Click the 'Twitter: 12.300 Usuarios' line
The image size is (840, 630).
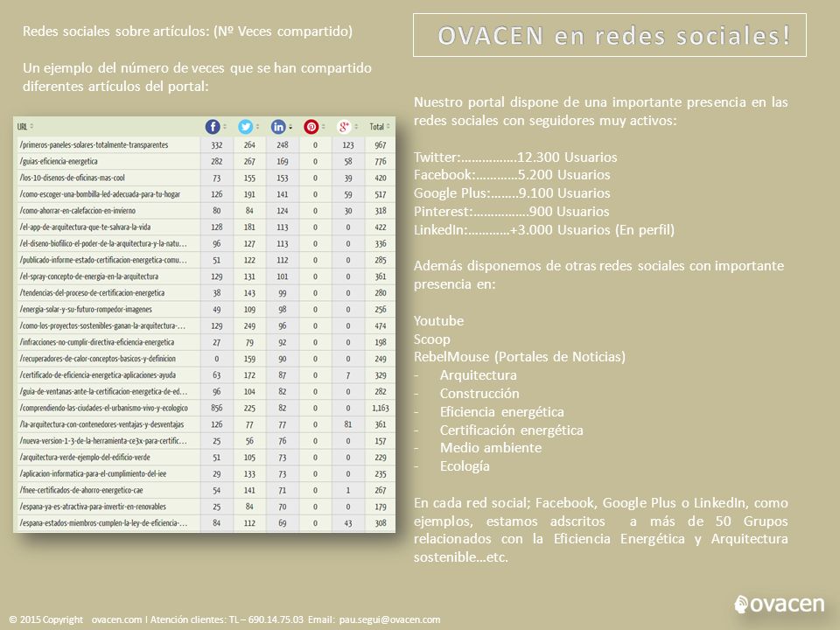(515, 157)
